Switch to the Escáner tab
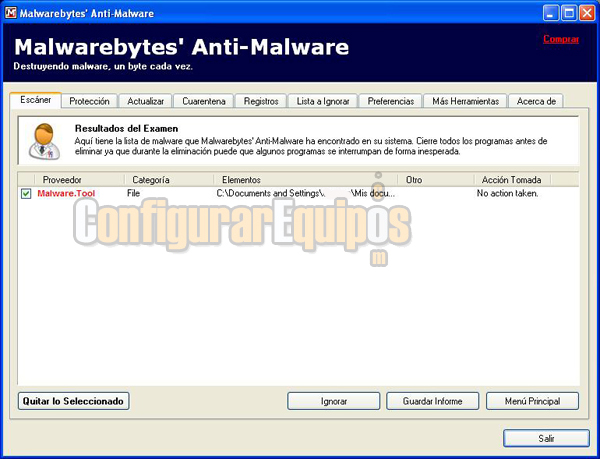 [36, 100]
